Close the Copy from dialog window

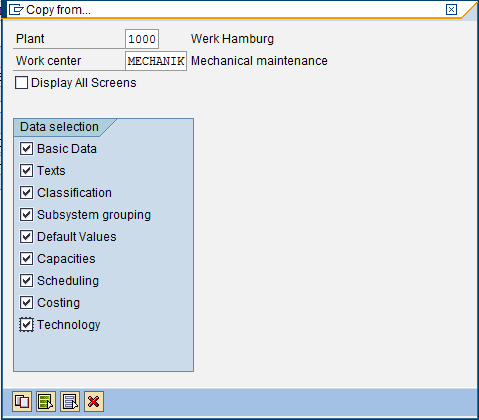pos(451,9)
